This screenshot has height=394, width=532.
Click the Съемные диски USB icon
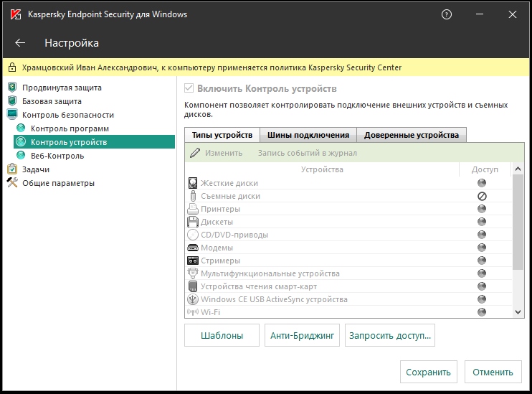pyautogui.click(x=192, y=196)
